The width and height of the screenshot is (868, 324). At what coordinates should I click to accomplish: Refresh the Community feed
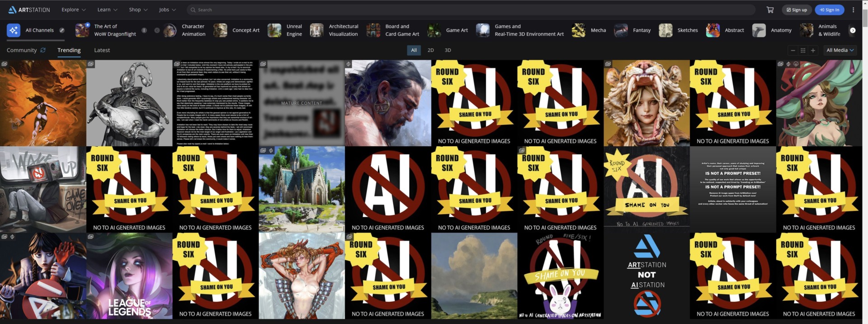(43, 50)
